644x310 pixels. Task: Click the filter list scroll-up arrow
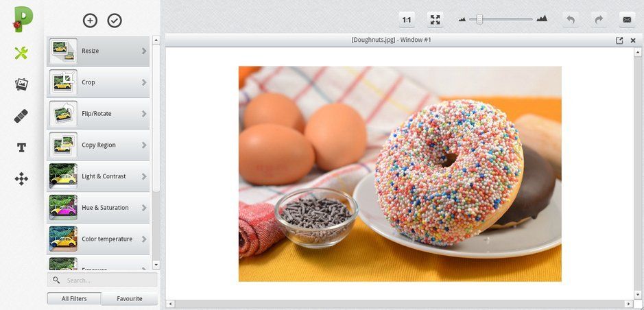tap(156, 40)
